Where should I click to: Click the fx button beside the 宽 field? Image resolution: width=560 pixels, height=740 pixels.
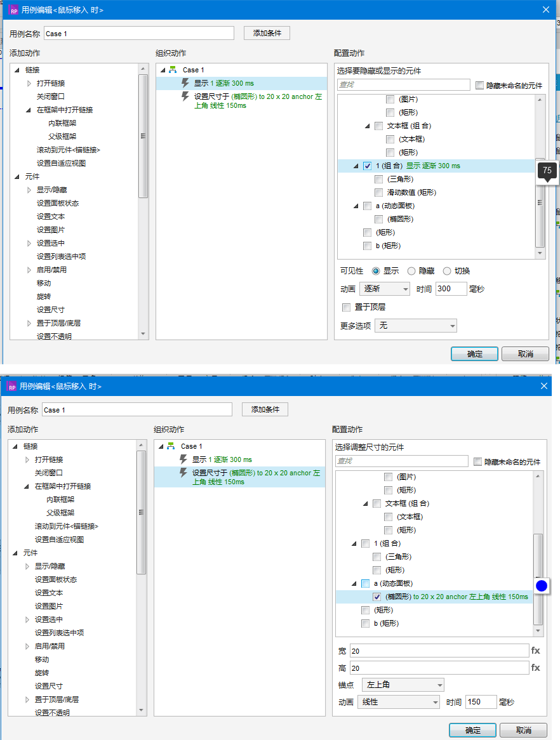[x=535, y=650]
